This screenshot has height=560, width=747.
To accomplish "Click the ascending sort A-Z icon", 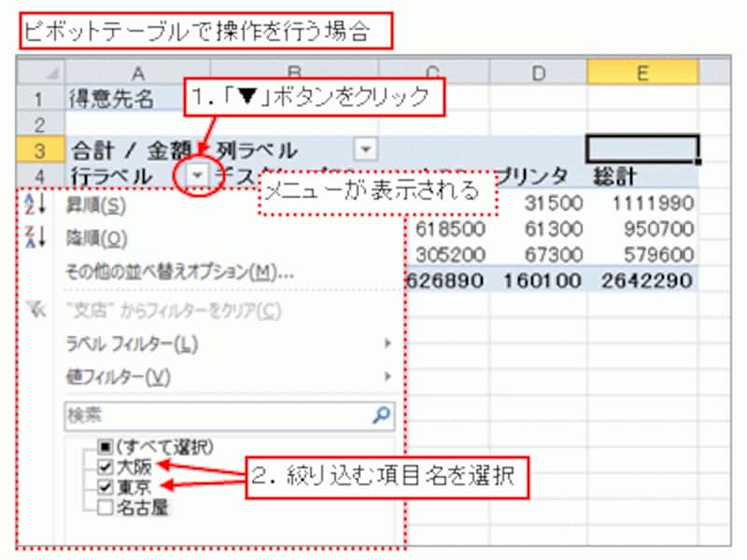I will [35, 204].
